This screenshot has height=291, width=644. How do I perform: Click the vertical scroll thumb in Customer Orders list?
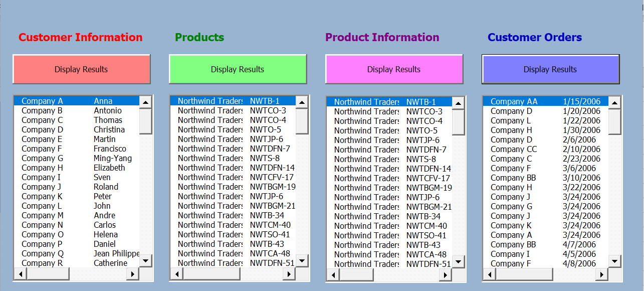click(x=615, y=121)
